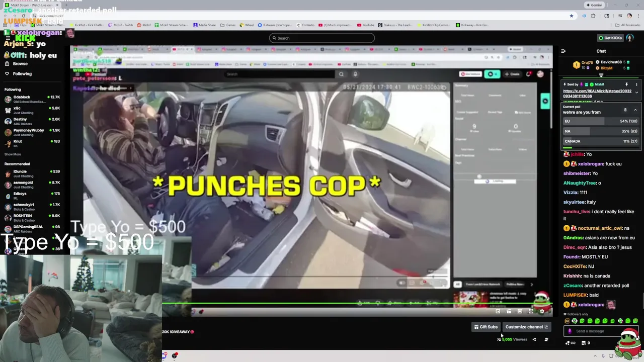Open the chat shop icon showing 0
644x362 pixels.
[586, 343]
